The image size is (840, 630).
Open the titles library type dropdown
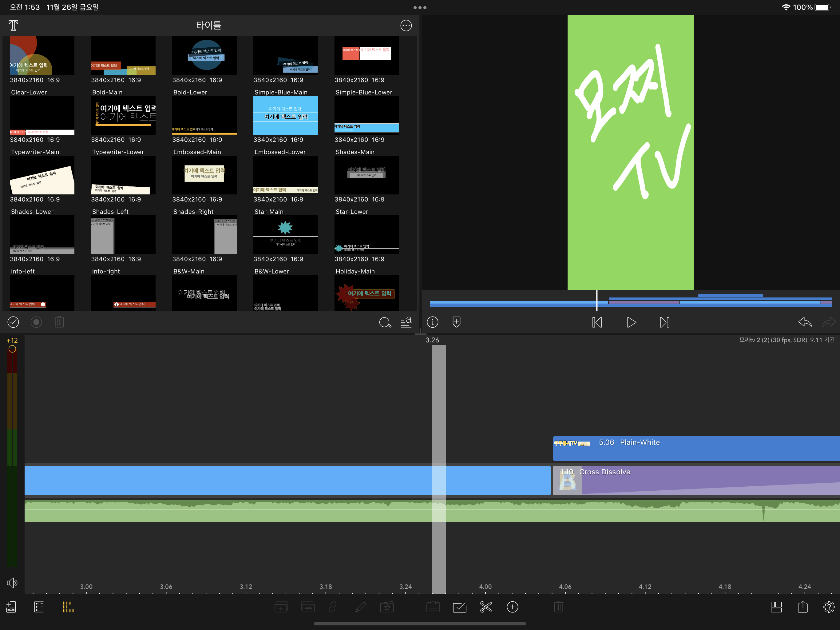pyautogui.click(x=14, y=26)
